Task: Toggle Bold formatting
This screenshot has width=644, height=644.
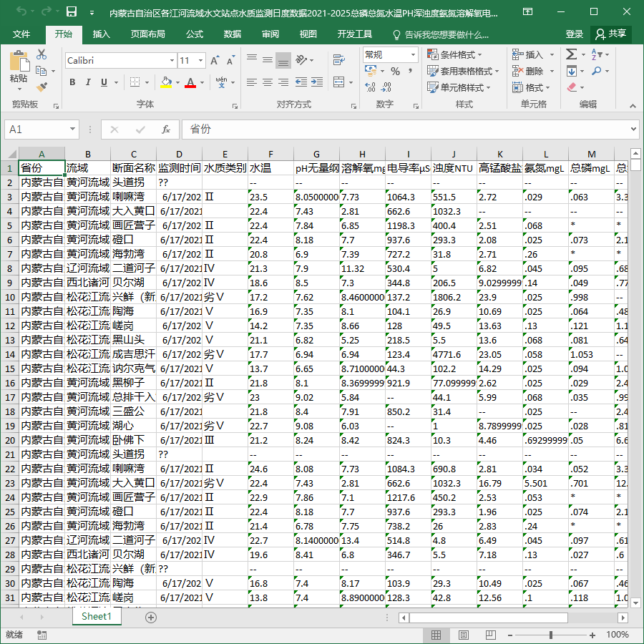Action: (73, 82)
